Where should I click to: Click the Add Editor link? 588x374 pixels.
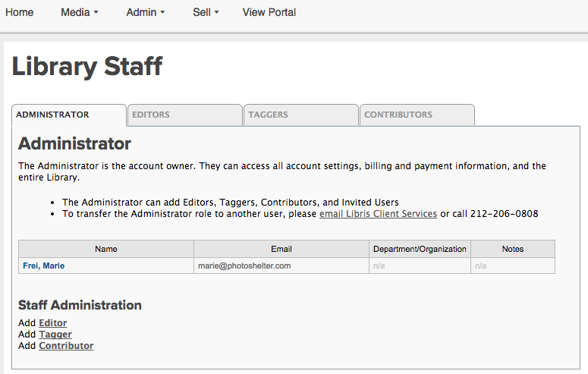click(52, 323)
